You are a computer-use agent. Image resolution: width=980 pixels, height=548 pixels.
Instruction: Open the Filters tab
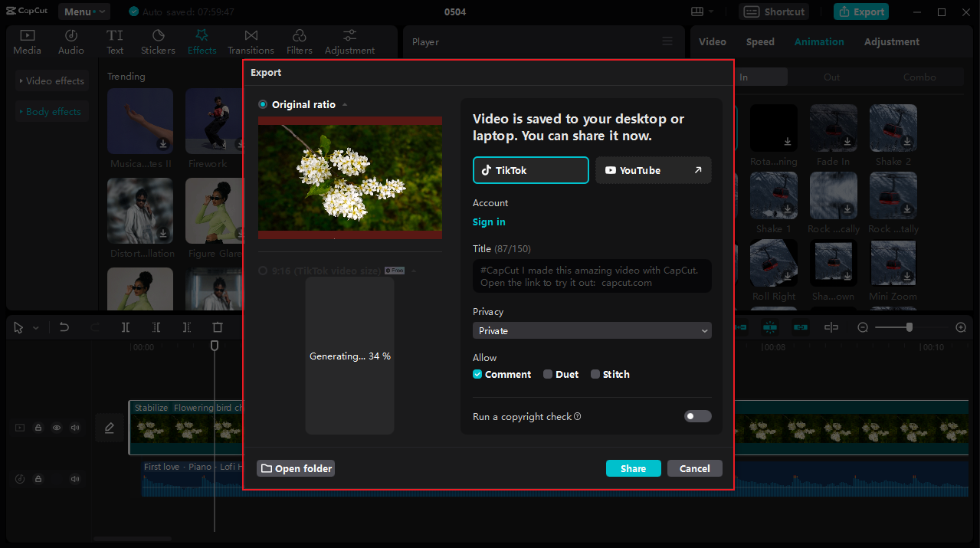click(300, 42)
